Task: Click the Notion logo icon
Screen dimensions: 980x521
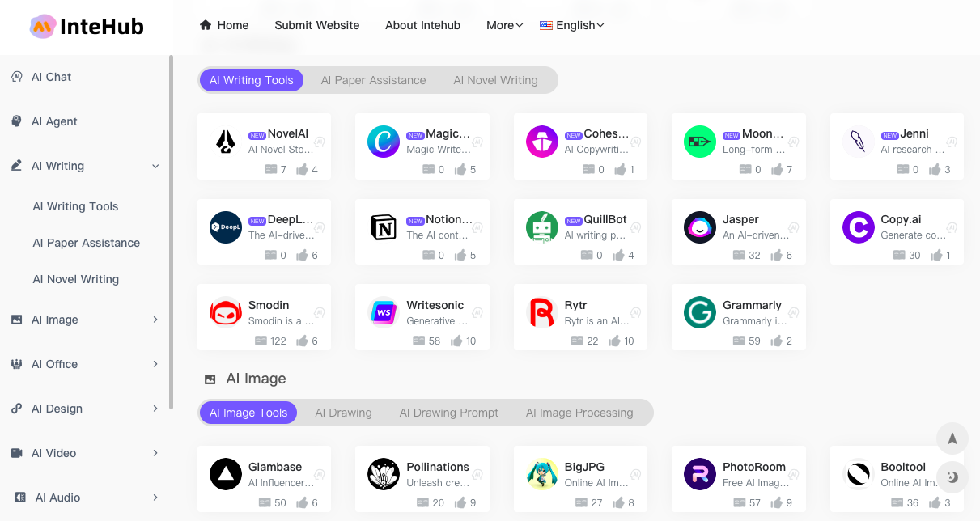Action: (x=384, y=227)
